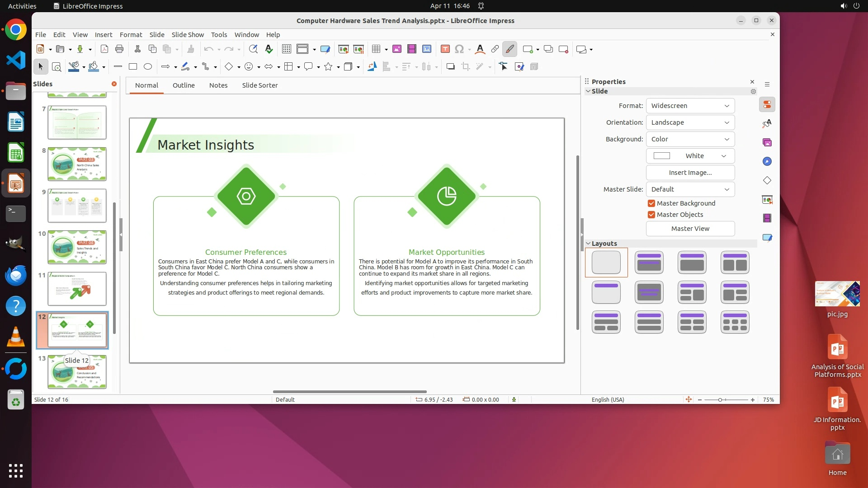
Task: Open the Gallery sidebar deck icon
Action: tap(767, 143)
